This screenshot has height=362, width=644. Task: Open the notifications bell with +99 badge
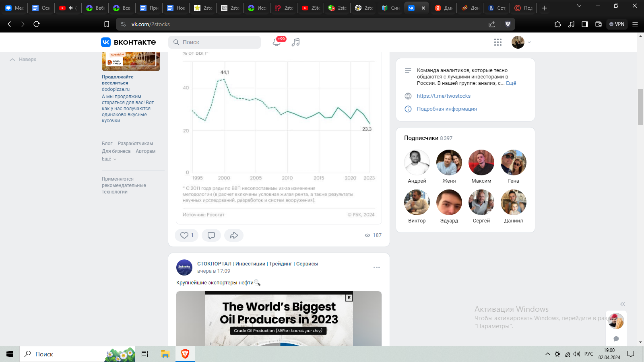click(x=277, y=42)
